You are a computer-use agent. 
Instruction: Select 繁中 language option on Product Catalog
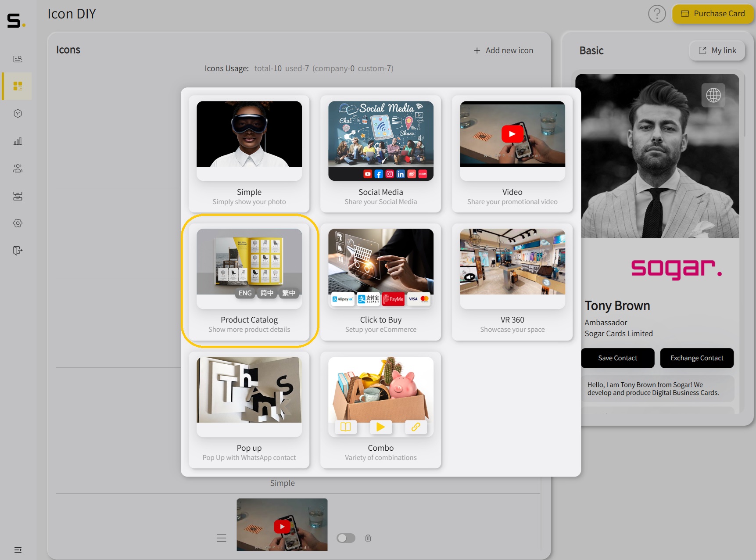[x=289, y=293]
